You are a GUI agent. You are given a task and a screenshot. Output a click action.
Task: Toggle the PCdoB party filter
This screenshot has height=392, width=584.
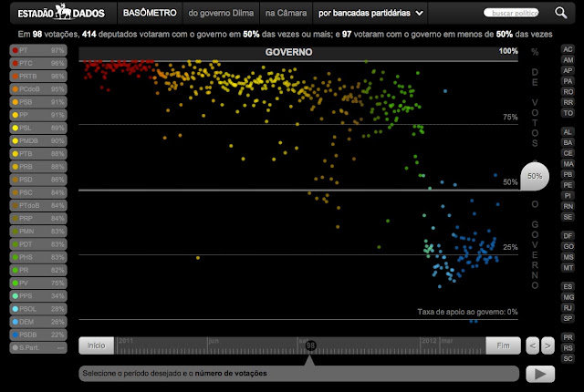[38, 89]
